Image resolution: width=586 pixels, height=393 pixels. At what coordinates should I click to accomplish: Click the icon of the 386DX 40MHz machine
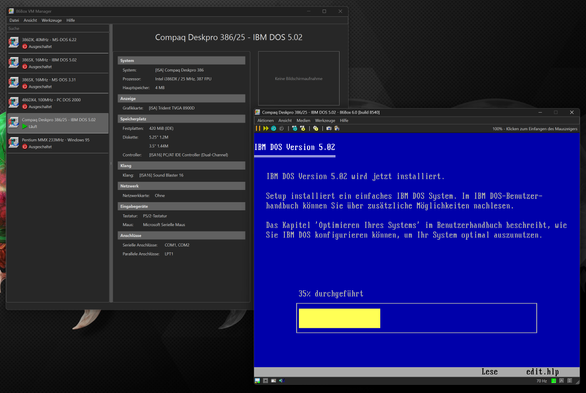click(14, 42)
